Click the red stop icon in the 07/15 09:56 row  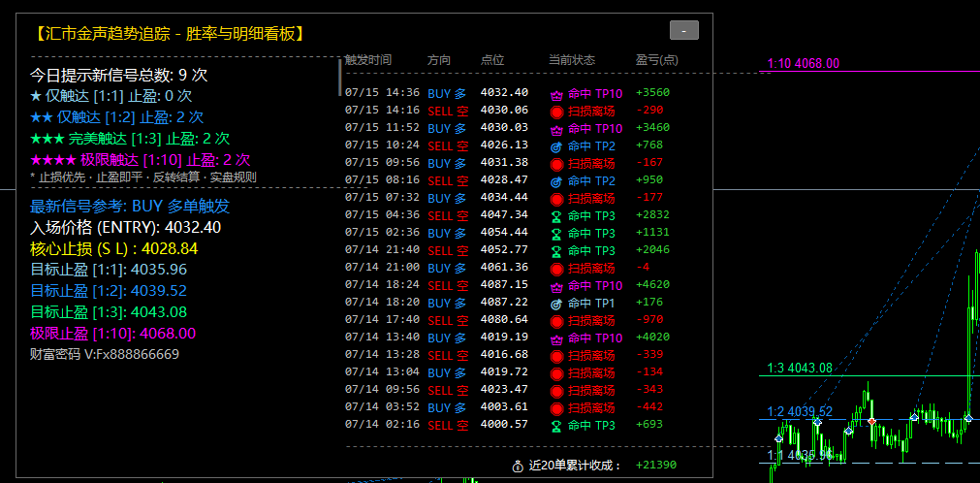556,165
